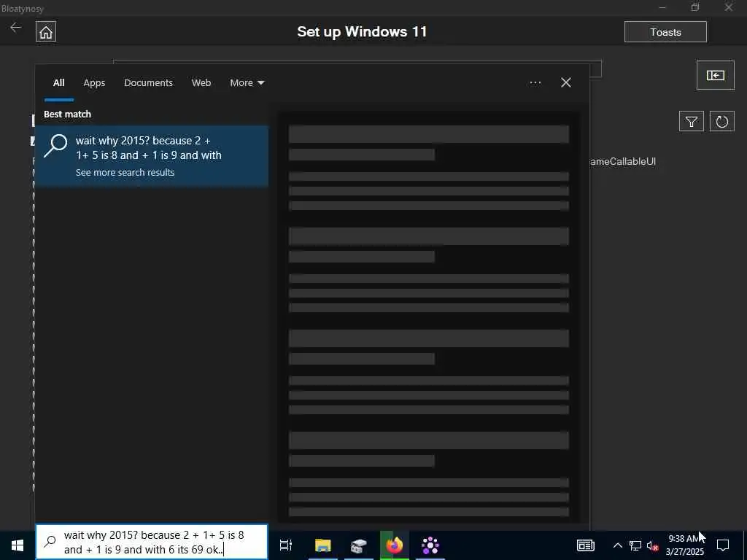This screenshot has width=747, height=560.
Task: Click the Set up Windows 11 heading
Action: pyautogui.click(x=362, y=32)
